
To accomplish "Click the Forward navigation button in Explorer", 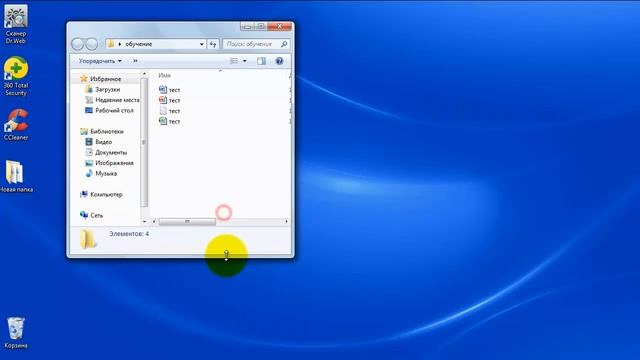I will pos(92,44).
